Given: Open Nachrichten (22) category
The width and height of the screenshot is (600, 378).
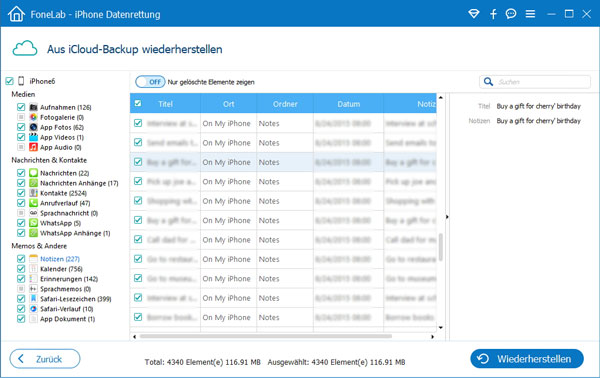Looking at the screenshot, I should pos(64,173).
